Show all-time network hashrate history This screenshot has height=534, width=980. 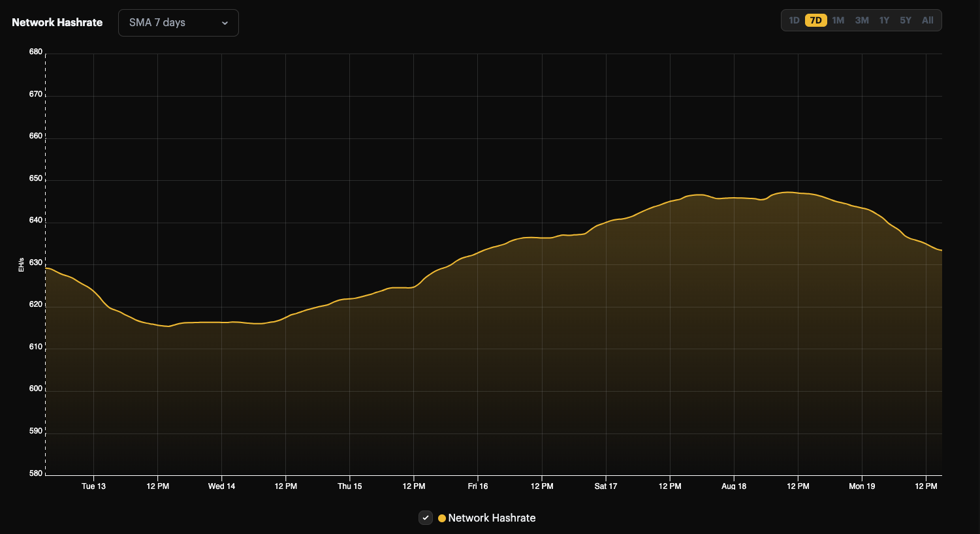pyautogui.click(x=927, y=20)
